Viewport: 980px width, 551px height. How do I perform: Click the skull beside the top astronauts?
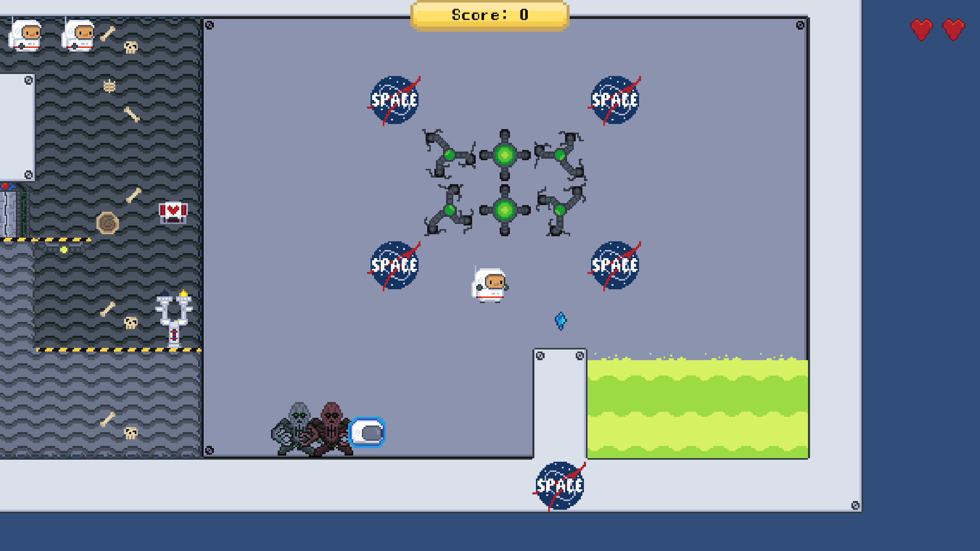point(131,47)
